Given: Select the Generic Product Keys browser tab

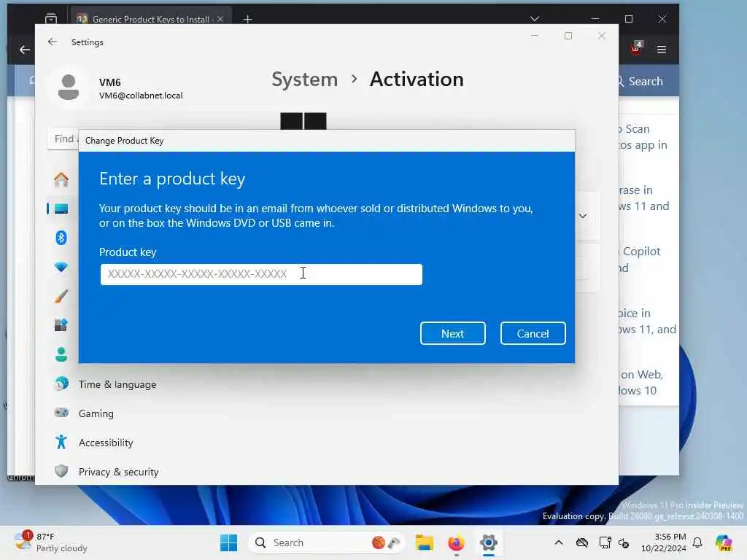Looking at the screenshot, I should pos(151,17).
